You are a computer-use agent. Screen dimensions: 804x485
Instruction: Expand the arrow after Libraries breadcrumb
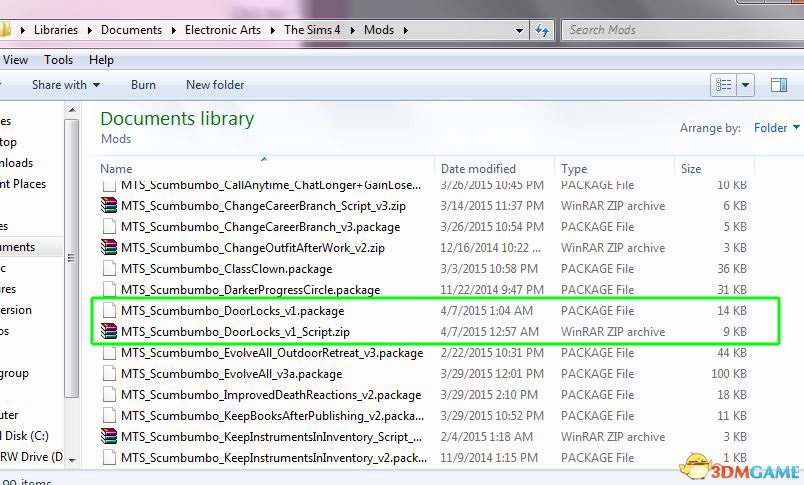(x=90, y=31)
